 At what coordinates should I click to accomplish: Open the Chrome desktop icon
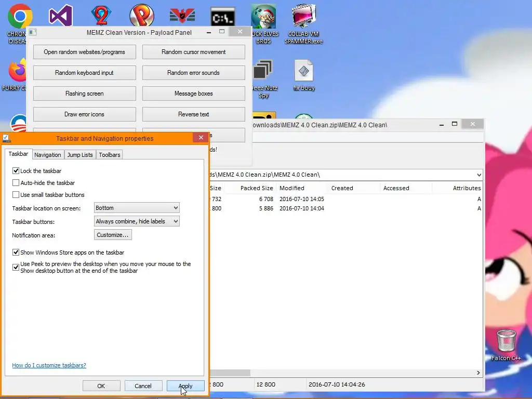click(20, 16)
